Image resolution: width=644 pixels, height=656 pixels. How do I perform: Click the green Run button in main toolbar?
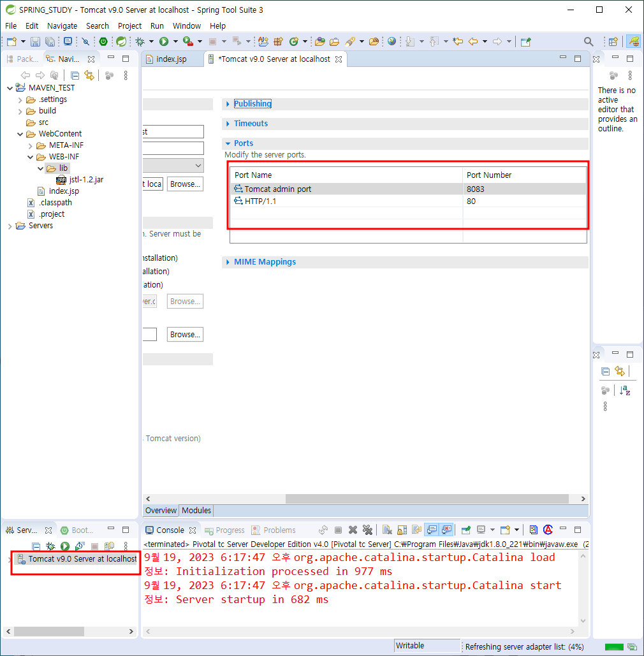tap(164, 41)
